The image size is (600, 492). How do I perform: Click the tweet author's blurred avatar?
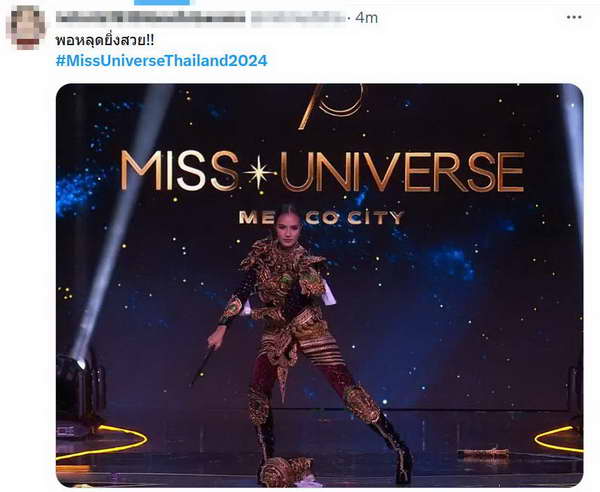coord(26,28)
